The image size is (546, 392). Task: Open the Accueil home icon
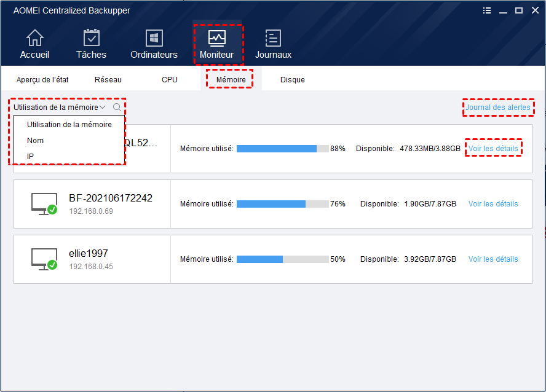coord(35,38)
